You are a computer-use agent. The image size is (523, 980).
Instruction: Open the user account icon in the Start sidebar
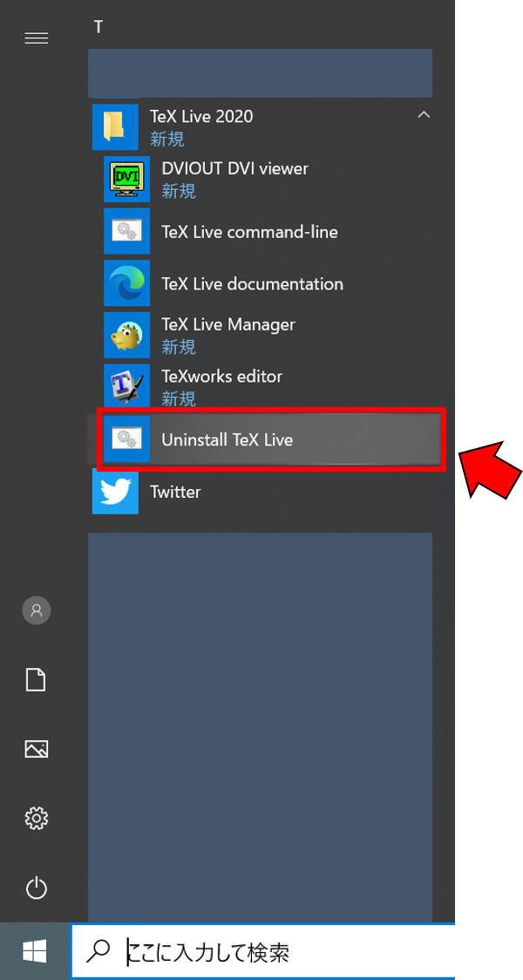coord(37,610)
